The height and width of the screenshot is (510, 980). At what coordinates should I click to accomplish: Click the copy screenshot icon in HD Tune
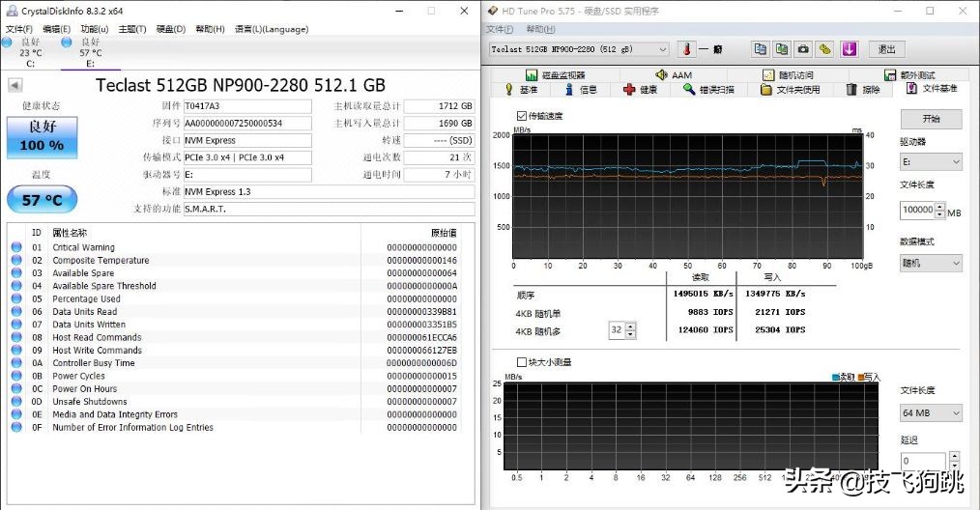(782, 49)
